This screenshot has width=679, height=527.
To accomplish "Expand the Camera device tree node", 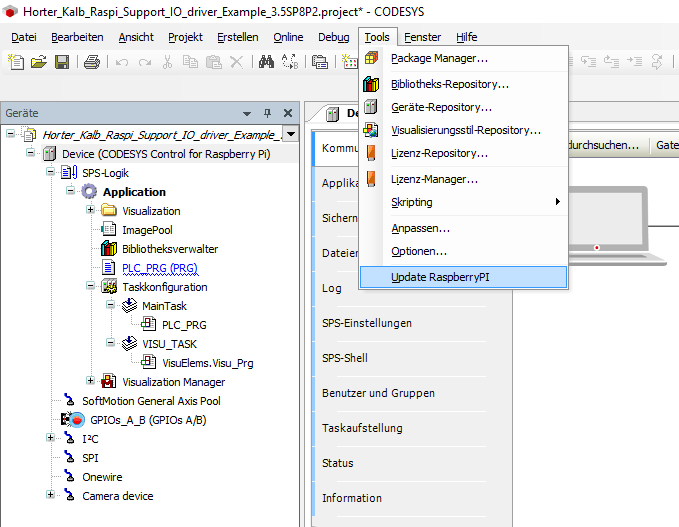I will pyautogui.click(x=50, y=495).
